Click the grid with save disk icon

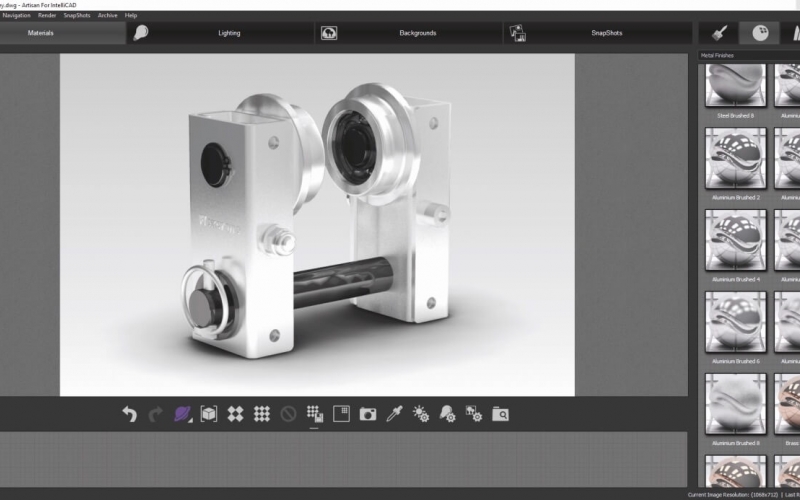tap(315, 413)
